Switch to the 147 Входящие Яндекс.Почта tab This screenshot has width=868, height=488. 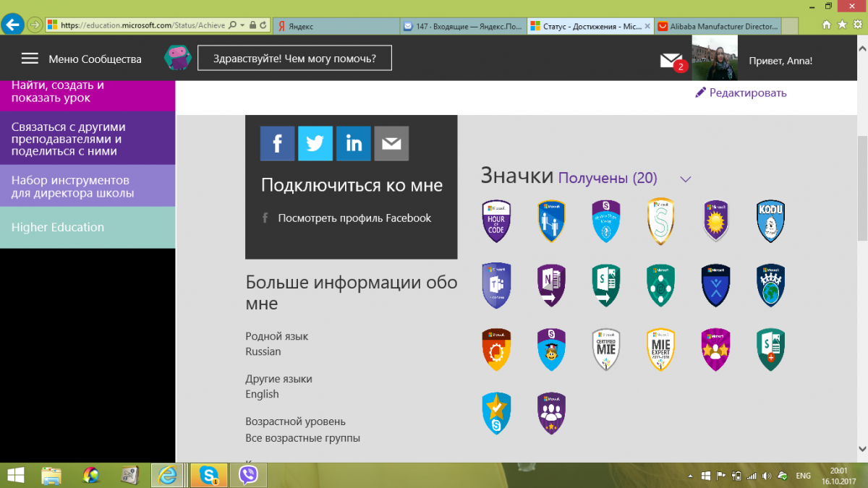tap(463, 26)
